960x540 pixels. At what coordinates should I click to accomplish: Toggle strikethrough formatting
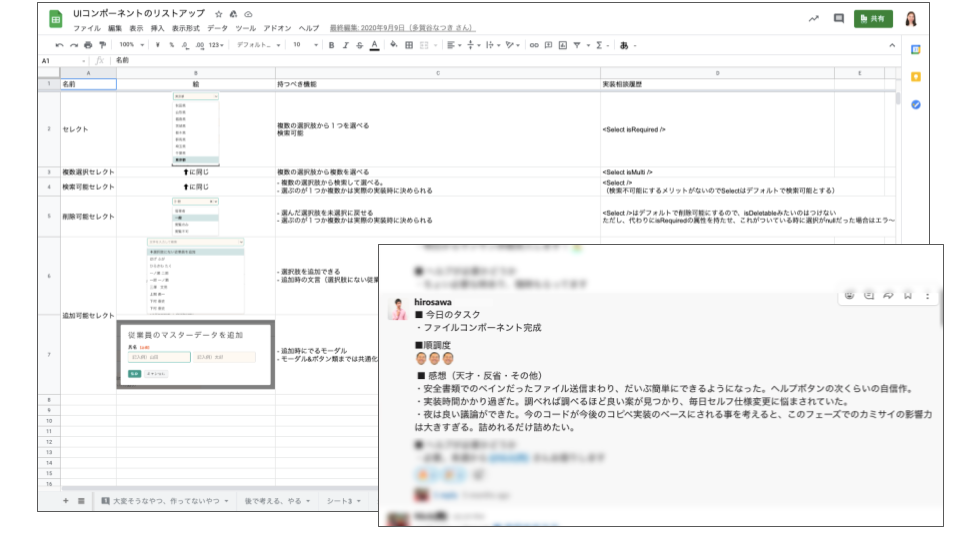[359, 45]
